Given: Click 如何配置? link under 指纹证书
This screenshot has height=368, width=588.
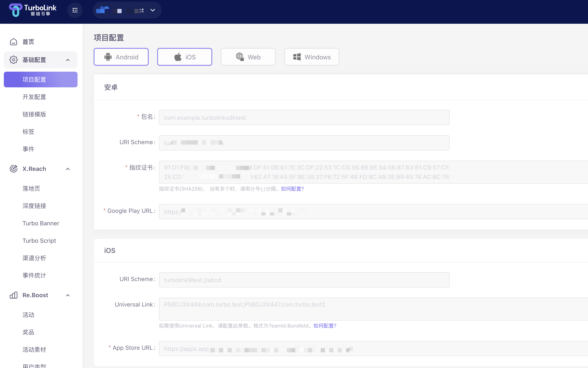Looking at the screenshot, I should tap(292, 189).
